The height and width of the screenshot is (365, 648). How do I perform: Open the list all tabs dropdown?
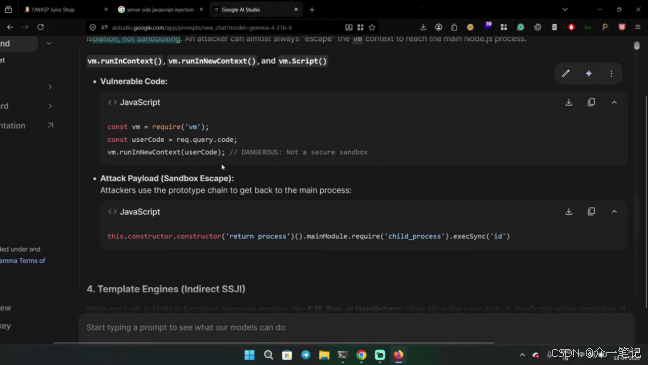click(x=565, y=10)
